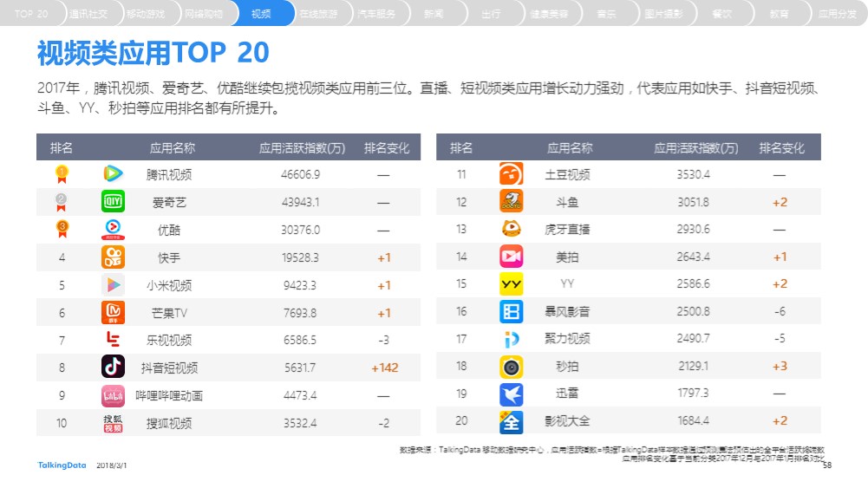Click the orange 快手 app icon

point(113,257)
